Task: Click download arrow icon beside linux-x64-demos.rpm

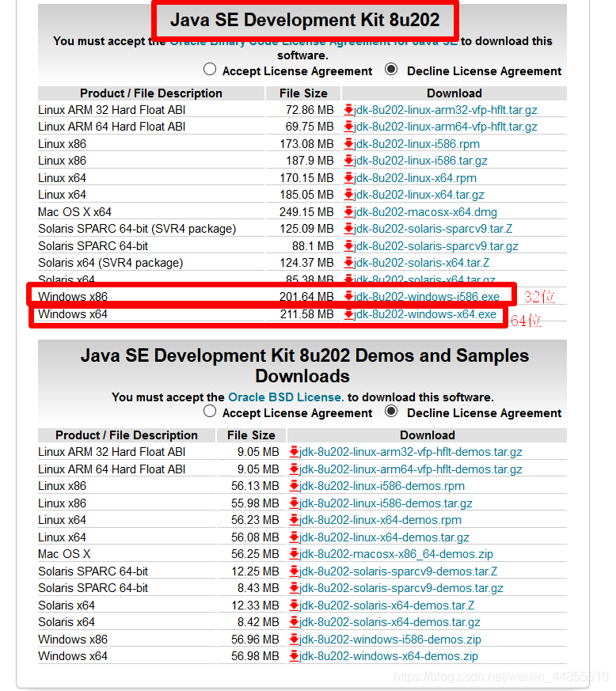Action: tap(294, 520)
